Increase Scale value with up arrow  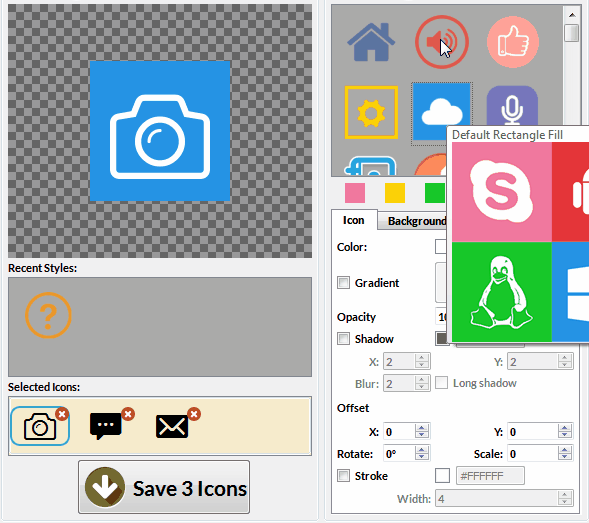[x=565, y=450]
